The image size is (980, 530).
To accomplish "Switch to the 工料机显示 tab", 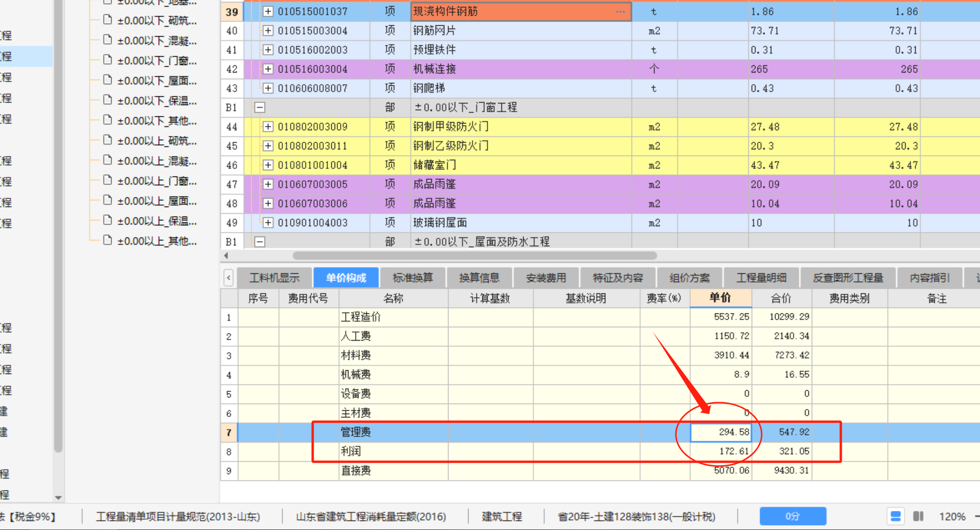I will pos(274,278).
